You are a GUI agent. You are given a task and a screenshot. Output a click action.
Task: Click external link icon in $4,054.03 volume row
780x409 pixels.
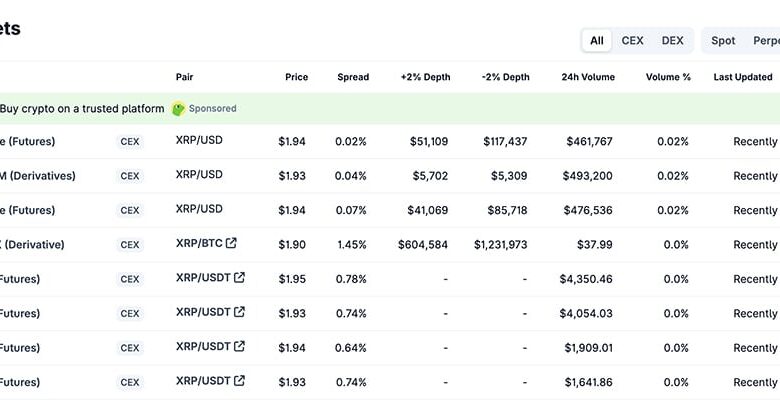click(239, 312)
